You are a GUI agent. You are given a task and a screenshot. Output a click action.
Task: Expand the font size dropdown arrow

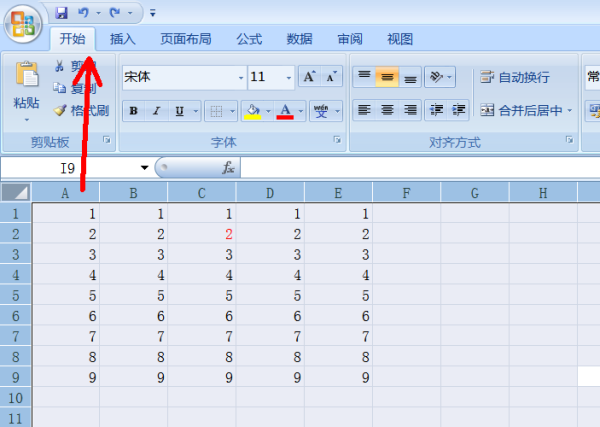(289, 77)
